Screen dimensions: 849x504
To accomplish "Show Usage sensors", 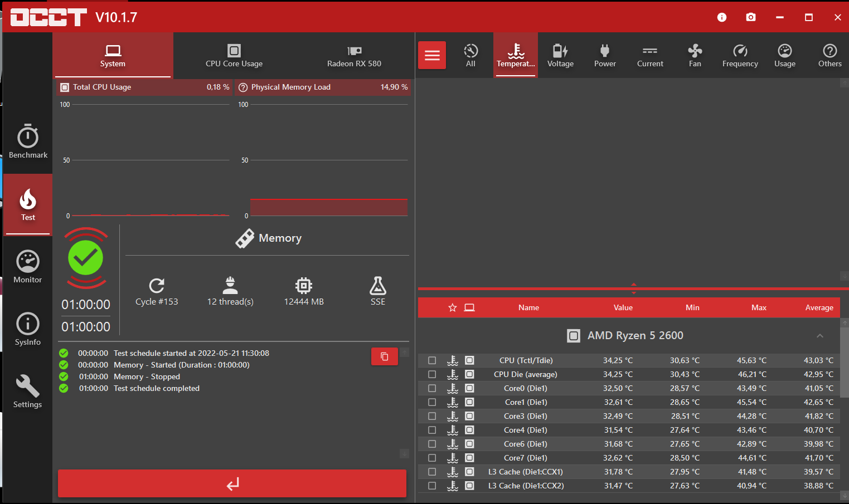I will pos(785,55).
